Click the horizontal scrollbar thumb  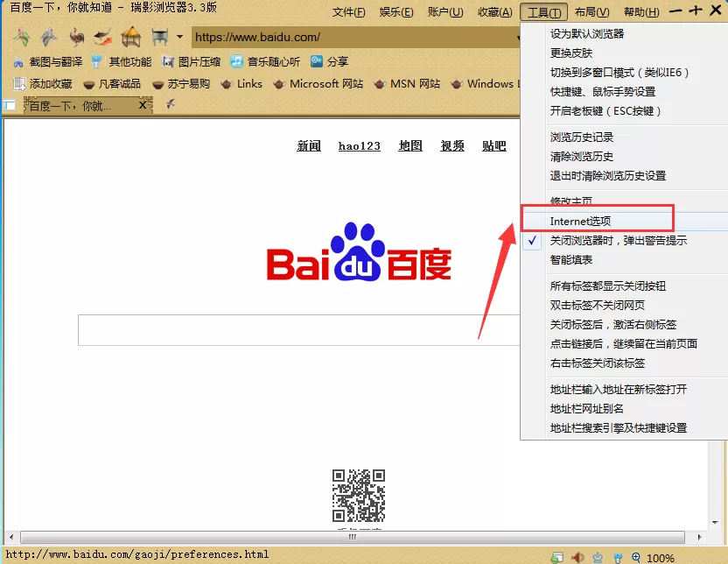coord(353,538)
